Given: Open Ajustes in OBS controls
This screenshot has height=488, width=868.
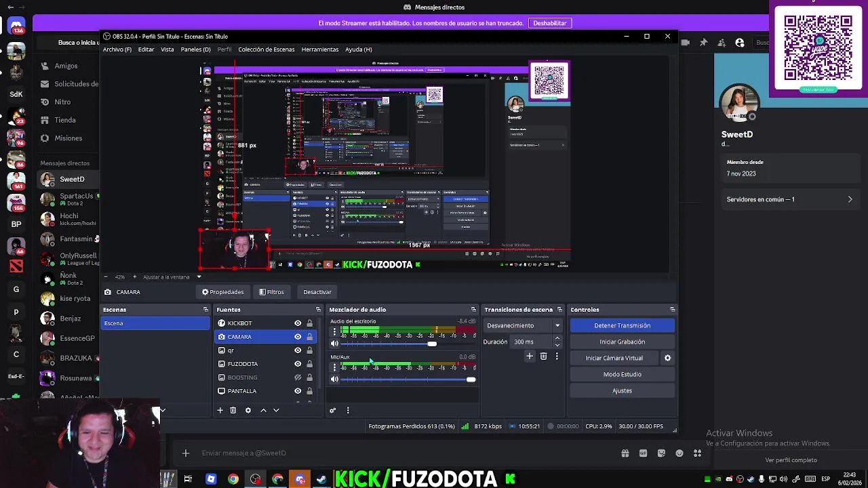Looking at the screenshot, I should click(x=622, y=390).
